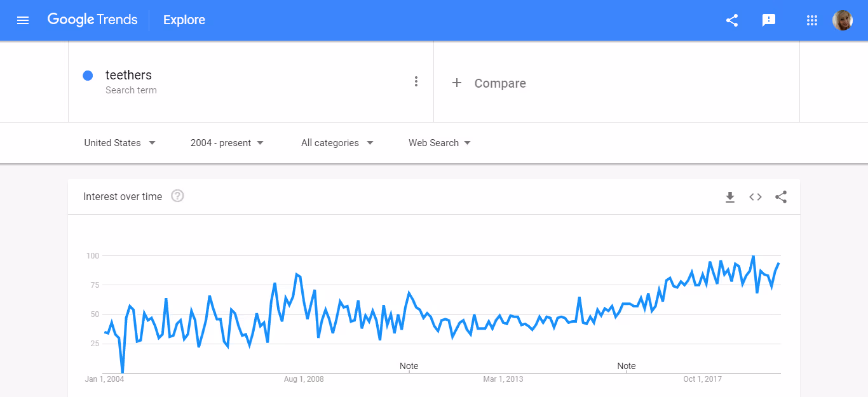
Task: Open the Google apps grid
Action: pos(811,20)
